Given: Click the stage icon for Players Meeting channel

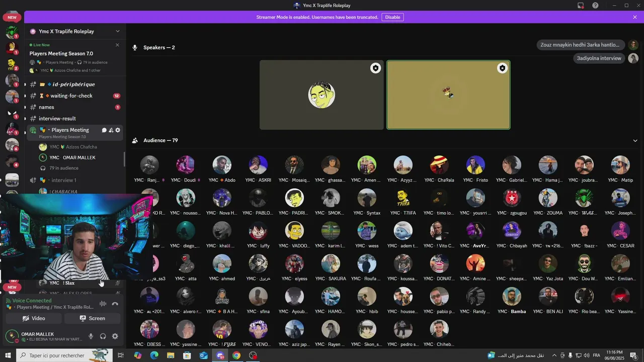Looking at the screenshot, I should pos(33,130).
